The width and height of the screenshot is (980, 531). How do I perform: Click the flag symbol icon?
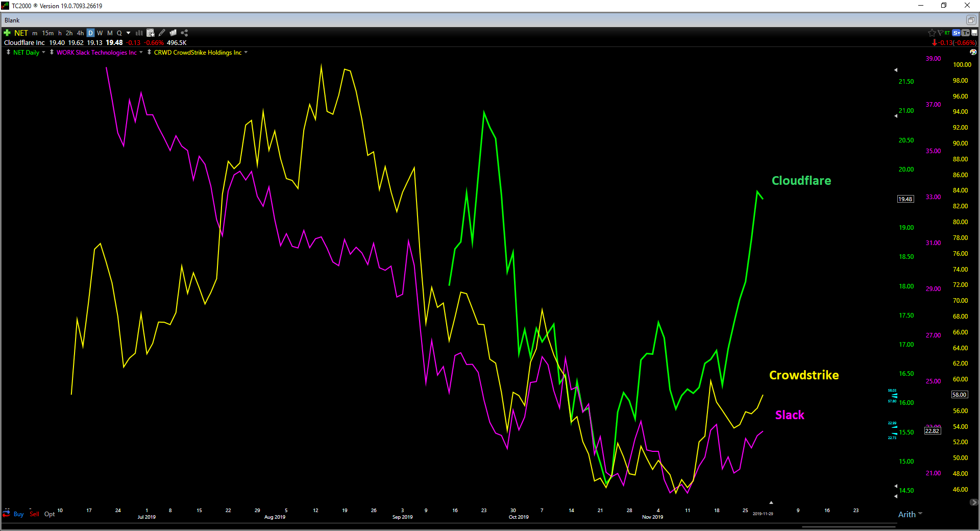[940, 33]
